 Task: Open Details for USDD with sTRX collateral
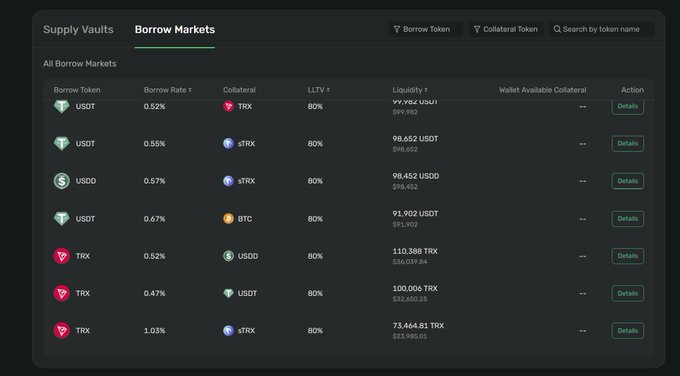coord(628,181)
